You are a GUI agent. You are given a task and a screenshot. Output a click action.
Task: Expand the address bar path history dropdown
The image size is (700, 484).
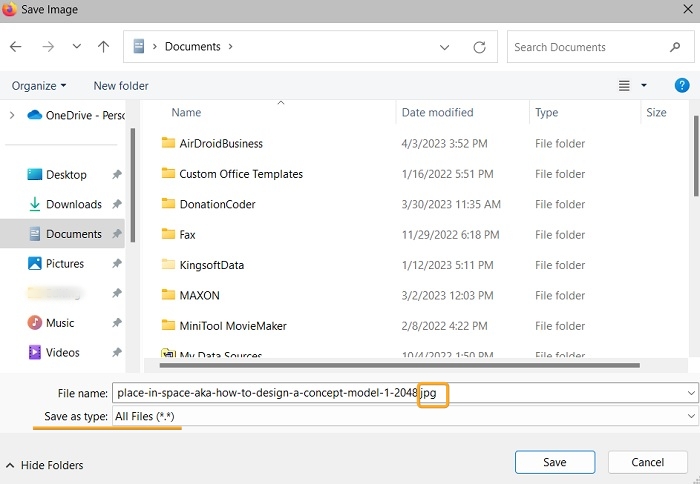[444, 47]
